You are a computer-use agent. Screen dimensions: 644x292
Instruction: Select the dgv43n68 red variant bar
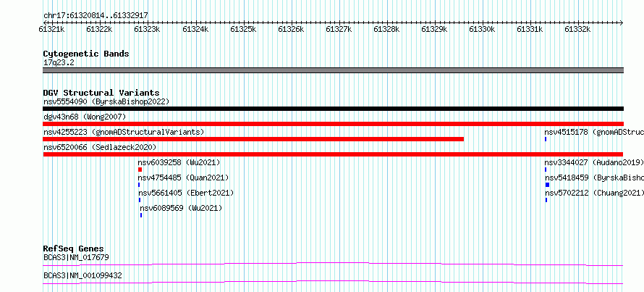333,124
